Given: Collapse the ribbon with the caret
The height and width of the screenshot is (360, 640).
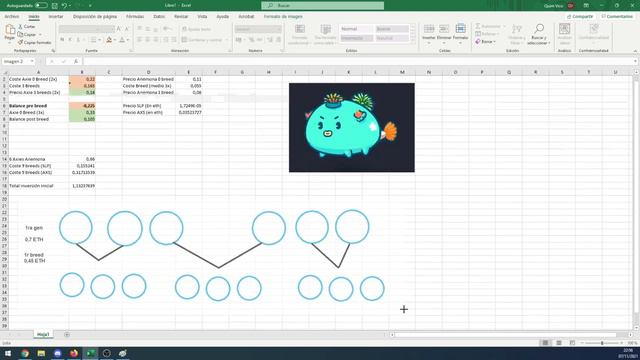Looking at the screenshot, I should (635, 51).
